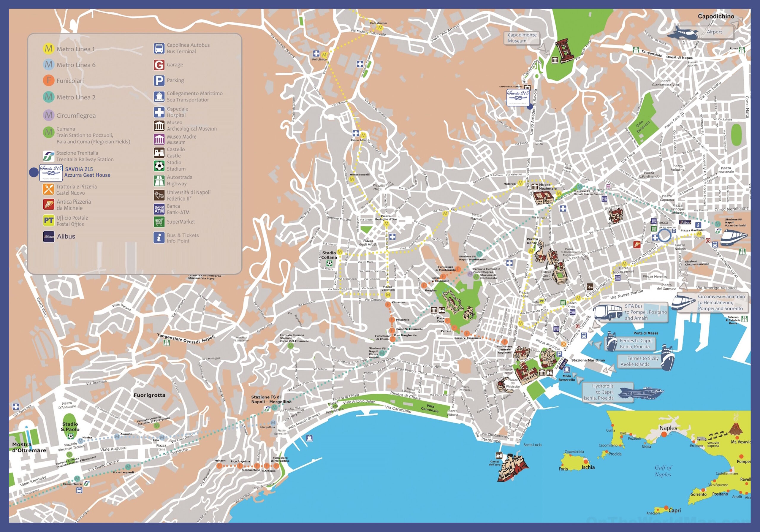Click the PT Ufficio Postale legend icon
Screen dimensions: 760x532
(x=49, y=221)
